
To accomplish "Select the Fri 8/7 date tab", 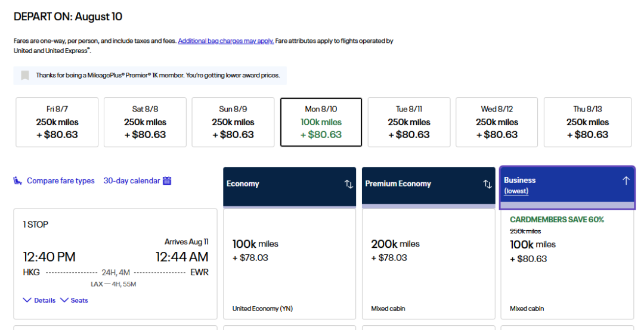I will (x=57, y=122).
